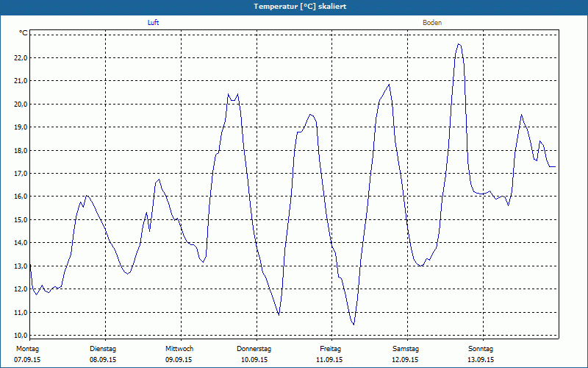Click the Samstag day label
The width and height of the screenshot is (588, 368).
[406, 349]
